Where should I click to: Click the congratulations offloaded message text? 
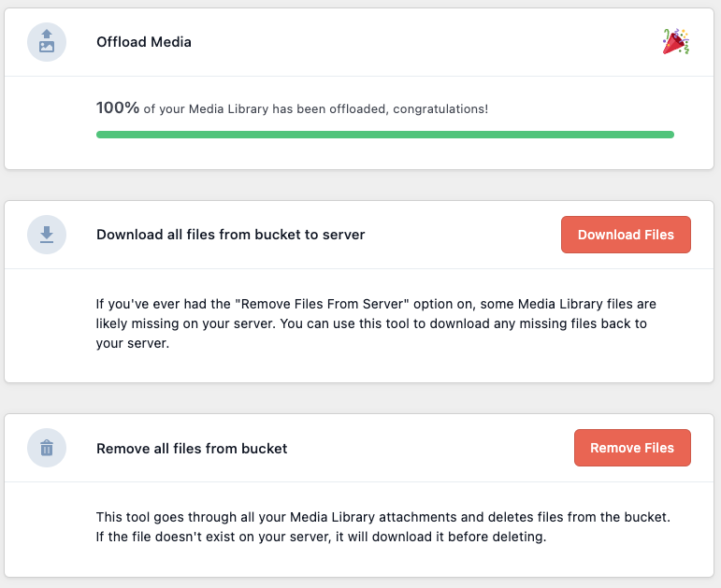(316, 109)
